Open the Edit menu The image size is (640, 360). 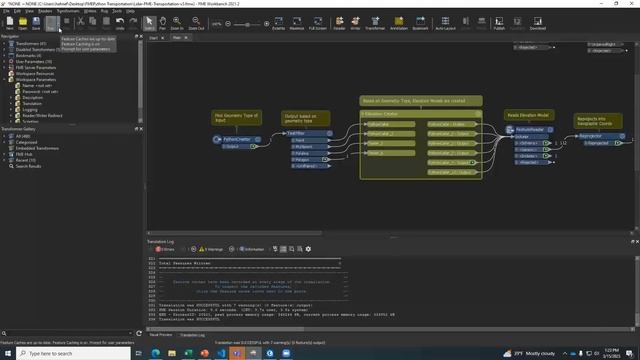tap(17, 11)
